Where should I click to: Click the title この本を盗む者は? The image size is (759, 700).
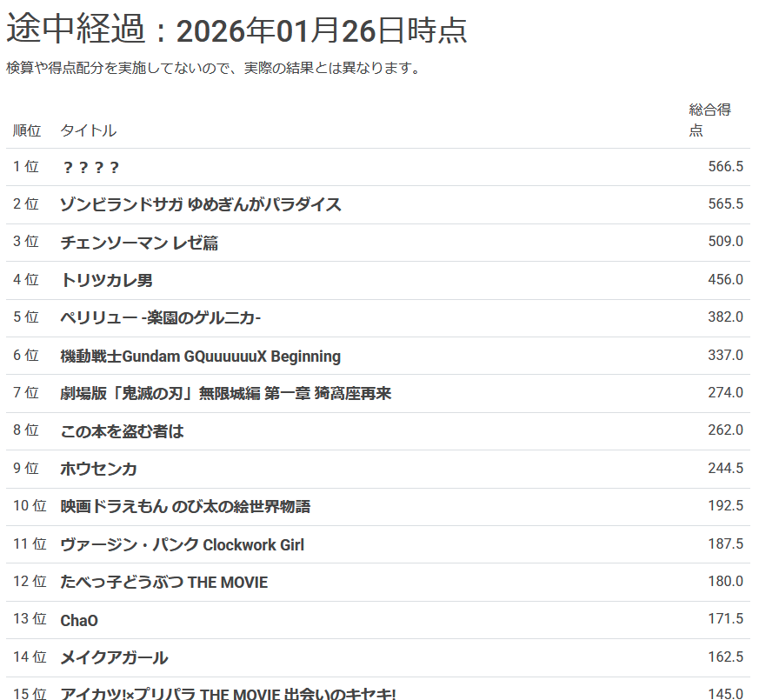point(122,430)
